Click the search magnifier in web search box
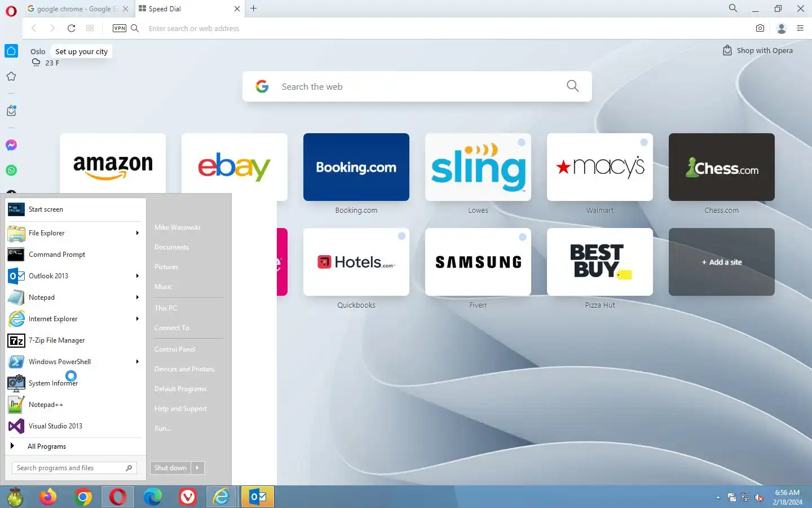812x508 pixels. tap(573, 86)
